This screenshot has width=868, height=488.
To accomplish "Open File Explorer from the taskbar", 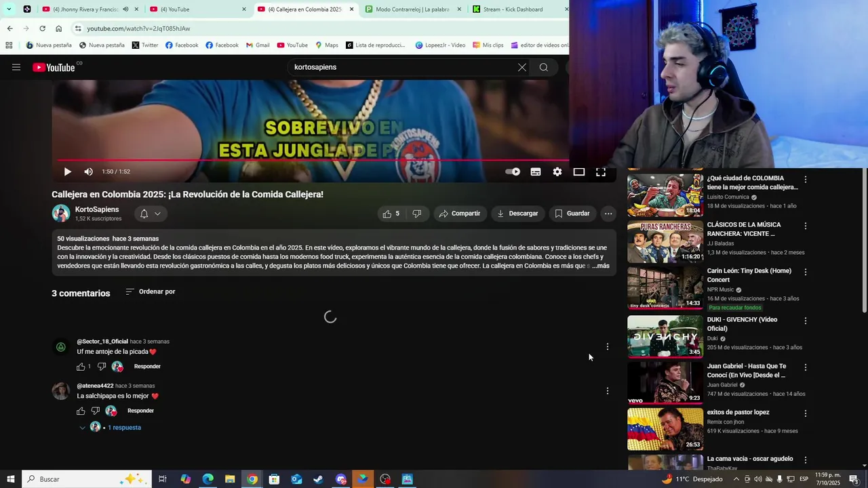I will coord(230,479).
